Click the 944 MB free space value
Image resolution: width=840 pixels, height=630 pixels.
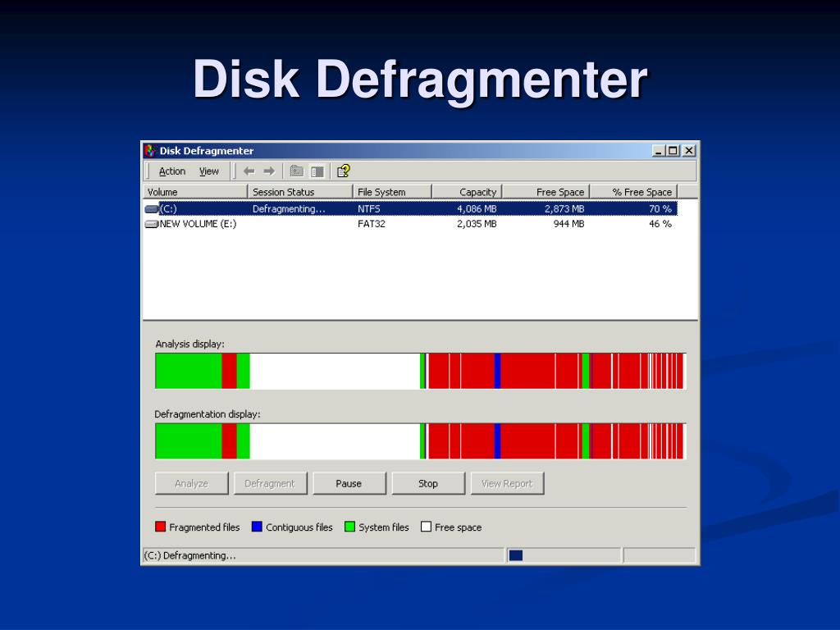569,224
